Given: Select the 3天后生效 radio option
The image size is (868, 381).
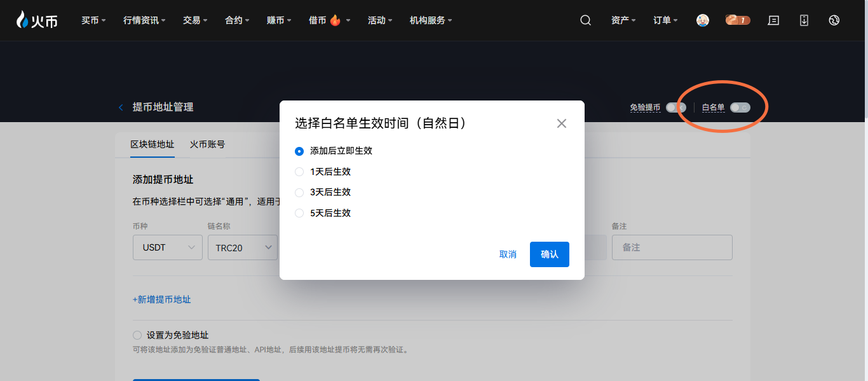Looking at the screenshot, I should [299, 192].
